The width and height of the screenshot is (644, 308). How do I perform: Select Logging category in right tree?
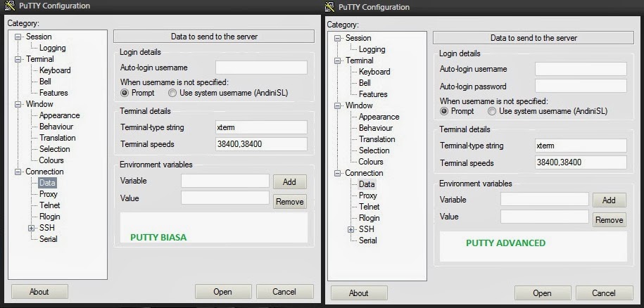[372, 49]
